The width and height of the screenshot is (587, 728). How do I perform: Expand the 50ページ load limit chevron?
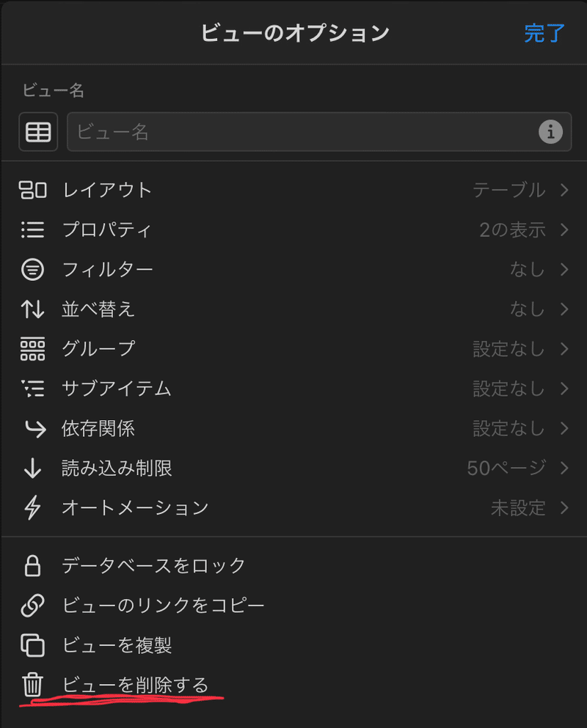click(565, 468)
